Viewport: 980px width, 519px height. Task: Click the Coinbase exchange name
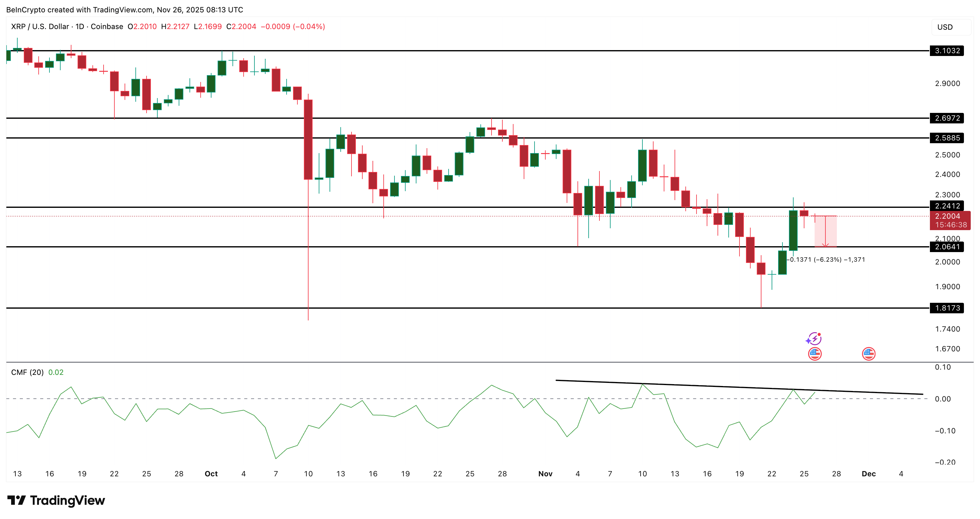[x=107, y=27]
